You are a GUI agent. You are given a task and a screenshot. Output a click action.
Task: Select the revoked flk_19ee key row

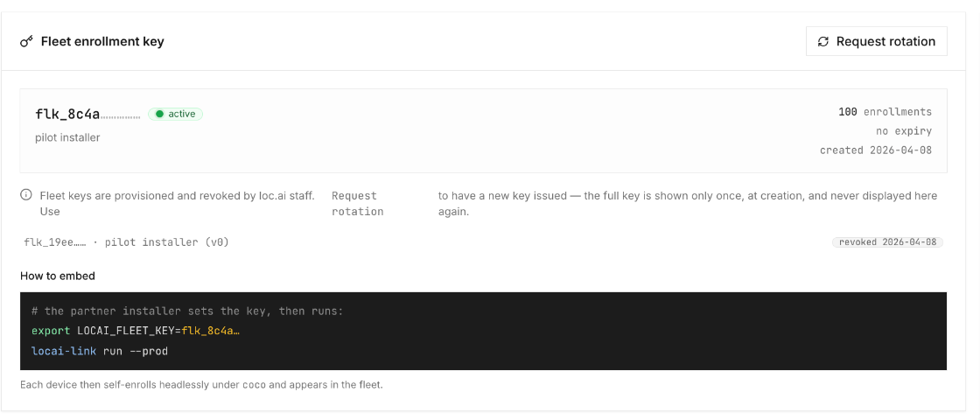tap(483, 241)
